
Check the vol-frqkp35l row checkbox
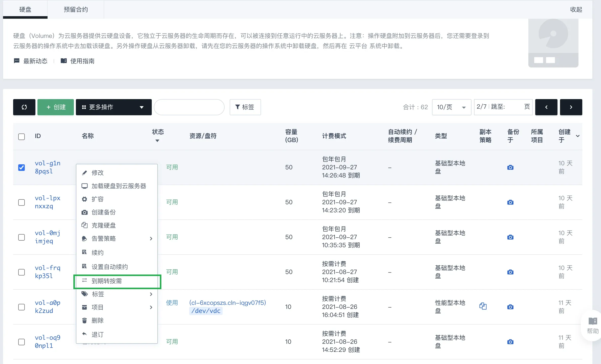(22, 272)
